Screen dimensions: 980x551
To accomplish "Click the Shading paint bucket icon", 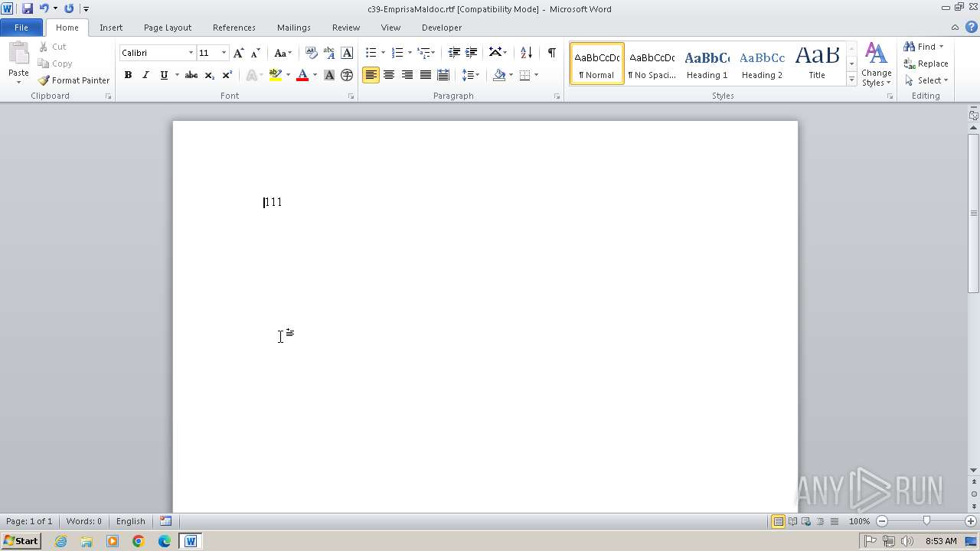I will (x=499, y=75).
